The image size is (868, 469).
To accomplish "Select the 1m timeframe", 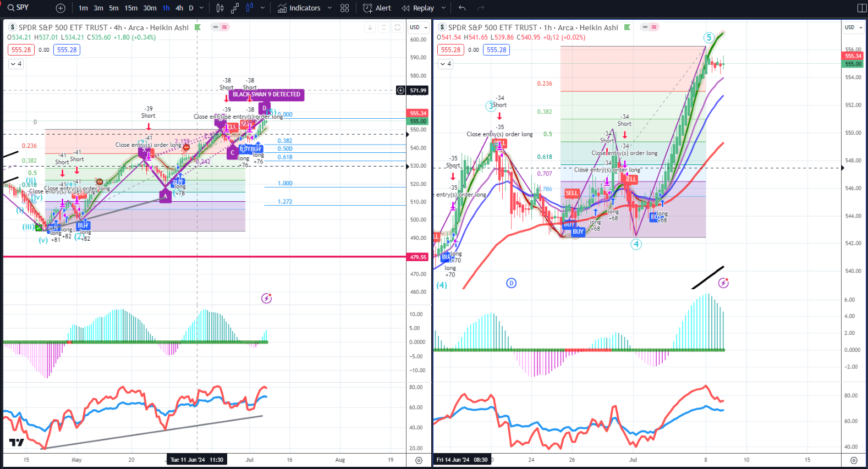I will [x=83, y=8].
